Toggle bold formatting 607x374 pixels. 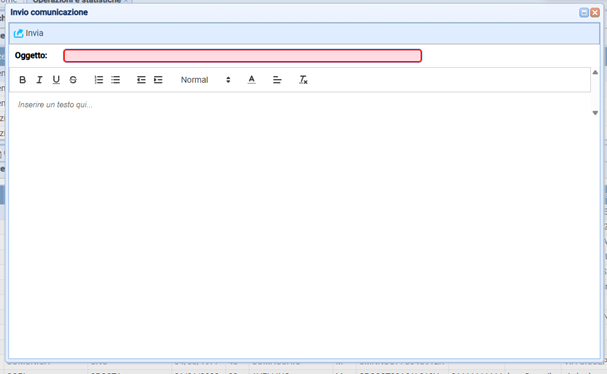tap(22, 80)
